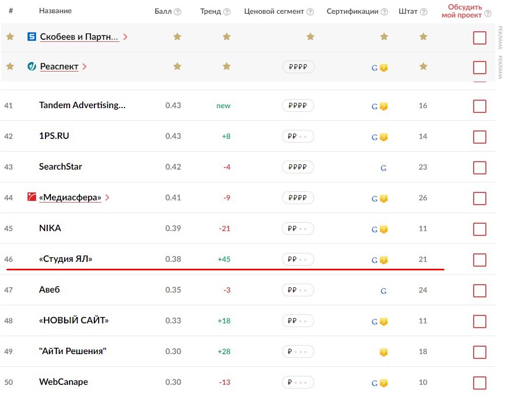Click the Google certification icon for Tandem Advertising
This screenshot has width=532, height=396.
tap(374, 107)
